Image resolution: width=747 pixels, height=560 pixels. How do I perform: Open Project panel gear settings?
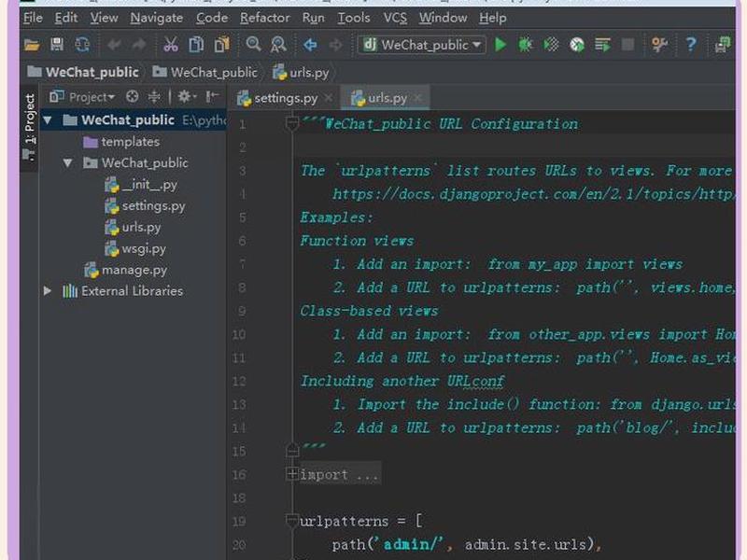tap(187, 97)
